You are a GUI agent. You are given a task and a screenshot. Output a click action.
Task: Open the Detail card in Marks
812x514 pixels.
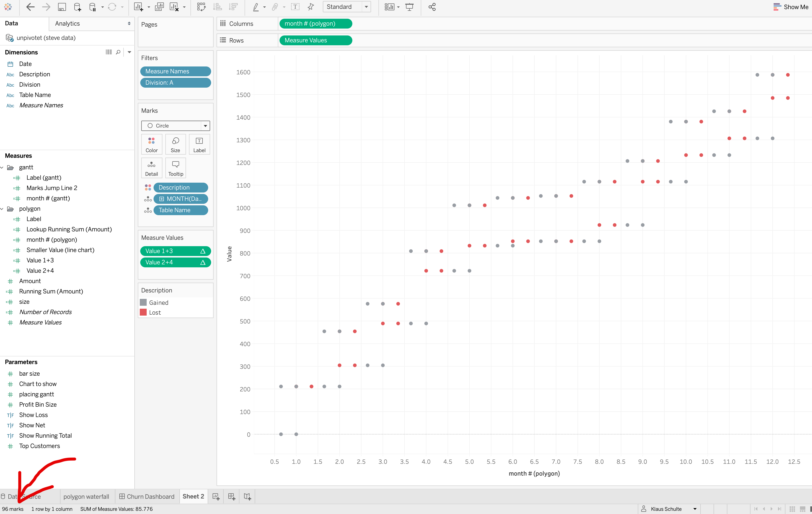click(x=151, y=168)
